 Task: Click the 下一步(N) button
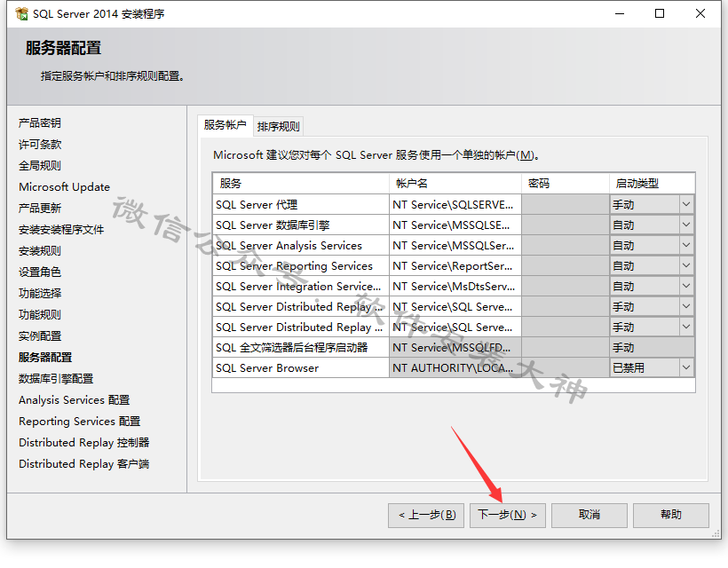(508, 515)
